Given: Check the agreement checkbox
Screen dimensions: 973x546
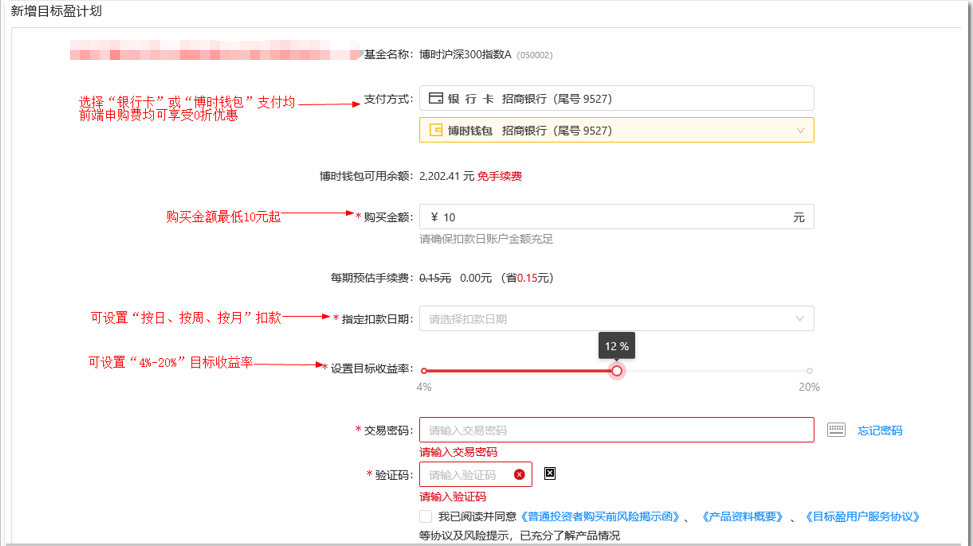Looking at the screenshot, I should point(425,516).
